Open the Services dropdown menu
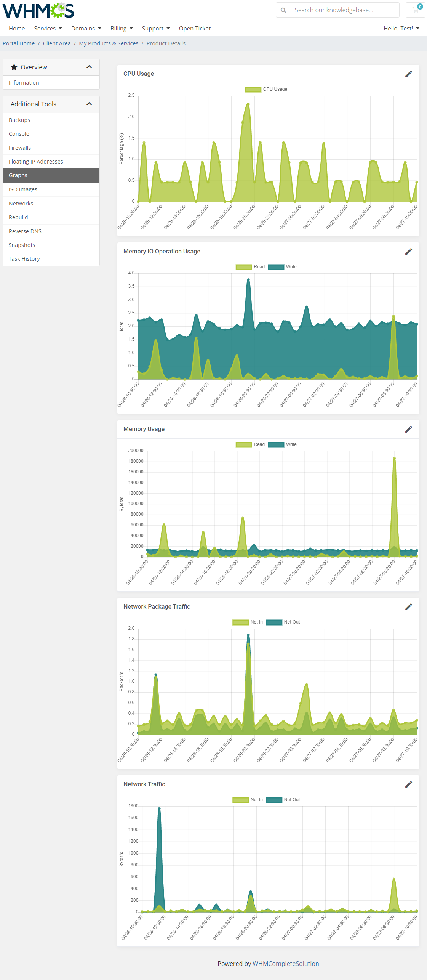The width and height of the screenshot is (427, 980). coord(48,29)
